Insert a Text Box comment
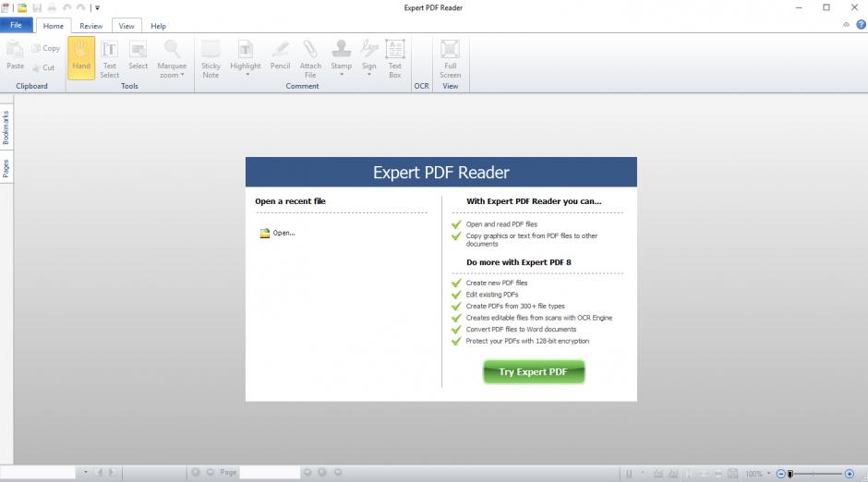The height and width of the screenshot is (482, 868). point(394,57)
